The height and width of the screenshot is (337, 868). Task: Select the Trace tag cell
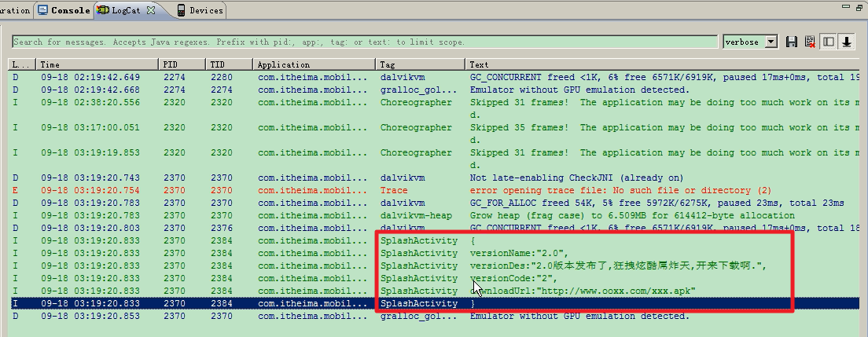pos(394,190)
